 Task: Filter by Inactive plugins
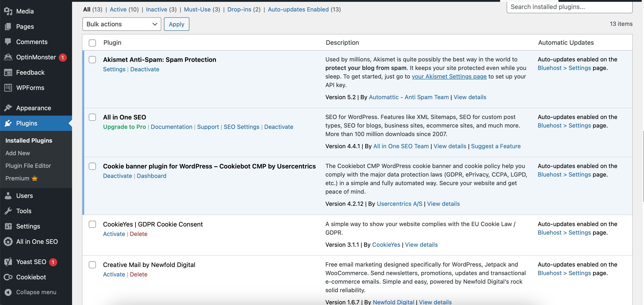tap(156, 9)
